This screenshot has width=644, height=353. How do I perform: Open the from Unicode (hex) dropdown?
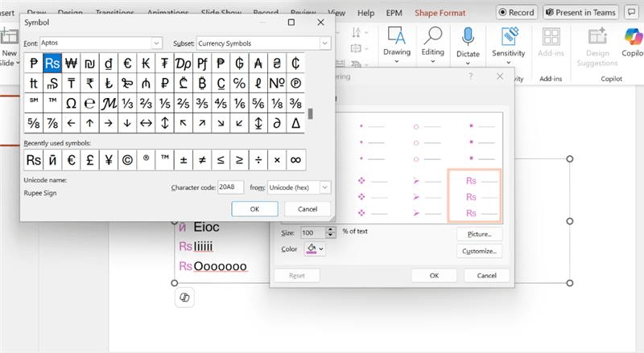point(325,187)
